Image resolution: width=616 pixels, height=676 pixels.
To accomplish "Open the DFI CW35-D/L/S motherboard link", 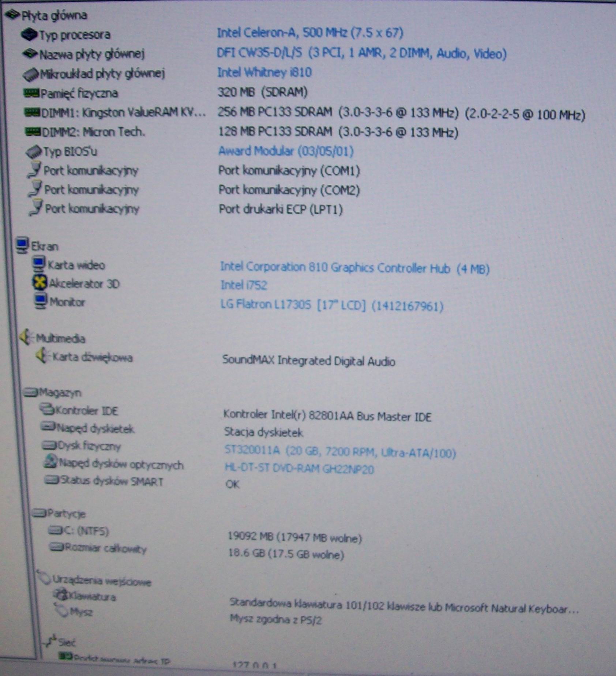I will click(x=362, y=54).
